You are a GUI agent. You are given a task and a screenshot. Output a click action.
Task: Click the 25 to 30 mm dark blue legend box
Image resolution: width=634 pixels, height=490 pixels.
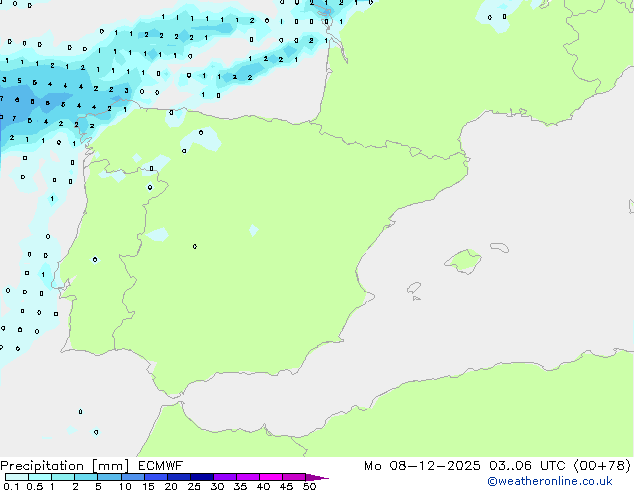click(201, 477)
